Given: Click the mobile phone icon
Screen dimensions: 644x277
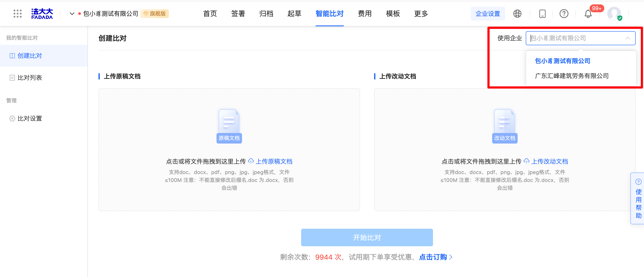Looking at the screenshot, I should click(x=542, y=13).
